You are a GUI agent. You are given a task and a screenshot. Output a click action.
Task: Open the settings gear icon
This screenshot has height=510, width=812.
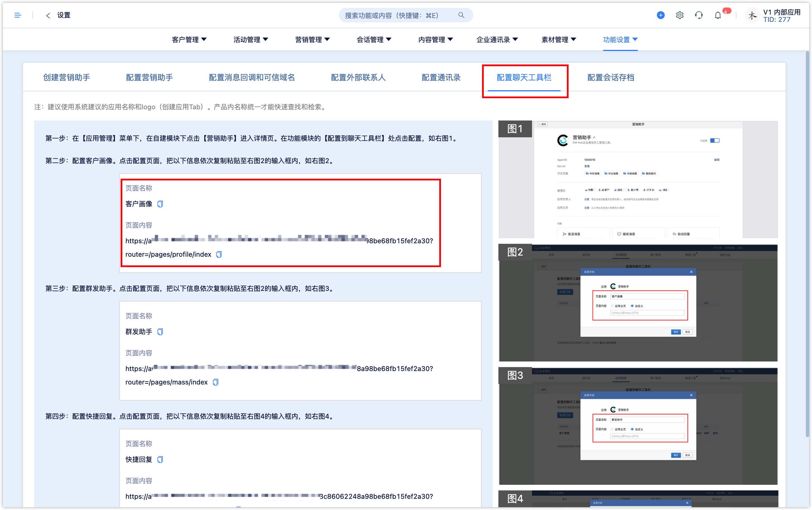point(680,15)
